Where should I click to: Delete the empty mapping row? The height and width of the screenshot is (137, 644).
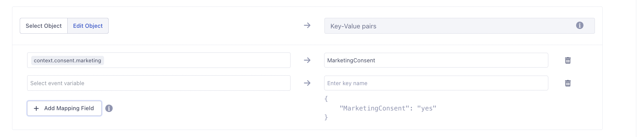point(567,83)
